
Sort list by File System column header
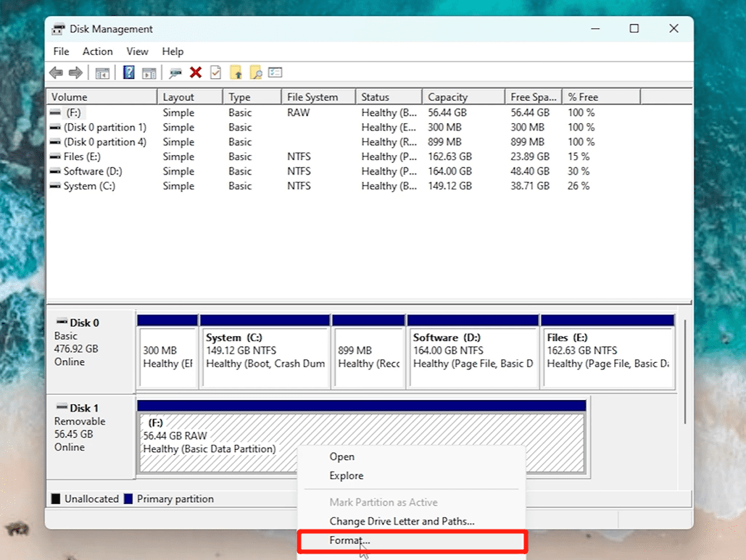[x=312, y=97]
